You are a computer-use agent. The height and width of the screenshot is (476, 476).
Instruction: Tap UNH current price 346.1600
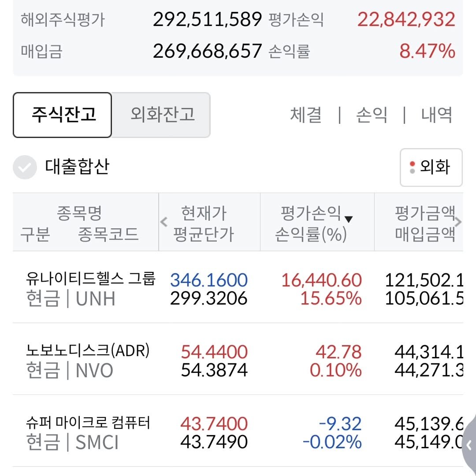[x=209, y=280]
